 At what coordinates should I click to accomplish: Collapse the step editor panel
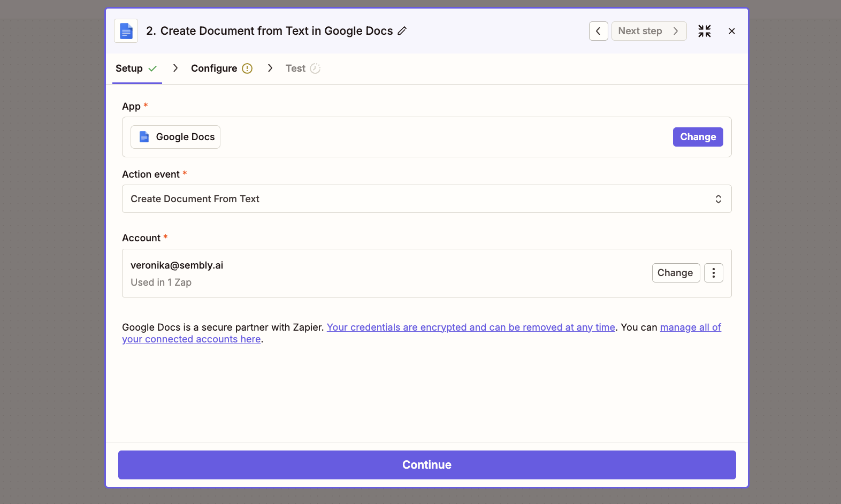[x=705, y=31]
